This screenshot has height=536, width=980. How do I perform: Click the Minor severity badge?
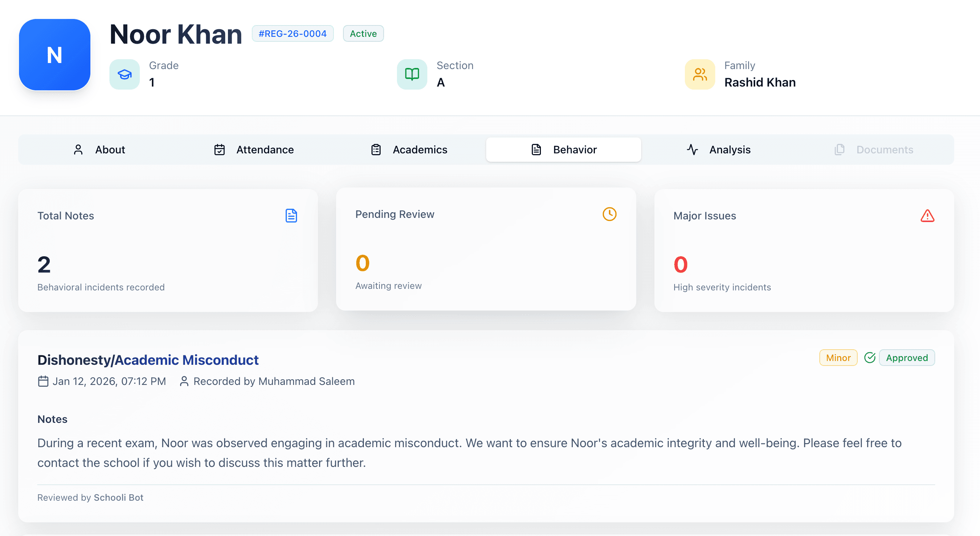838,357
